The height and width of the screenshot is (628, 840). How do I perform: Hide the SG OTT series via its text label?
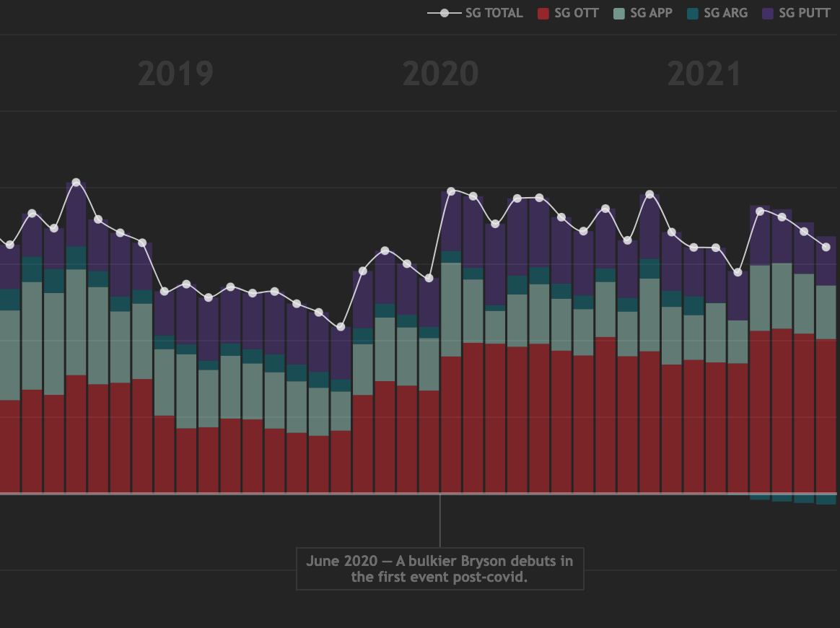click(576, 13)
